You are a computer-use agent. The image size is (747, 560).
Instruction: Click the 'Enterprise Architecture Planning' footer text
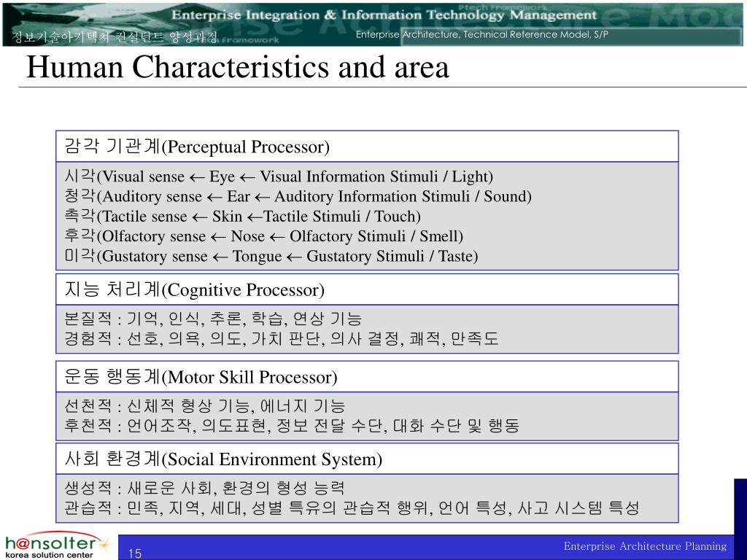pyautogui.click(x=645, y=545)
